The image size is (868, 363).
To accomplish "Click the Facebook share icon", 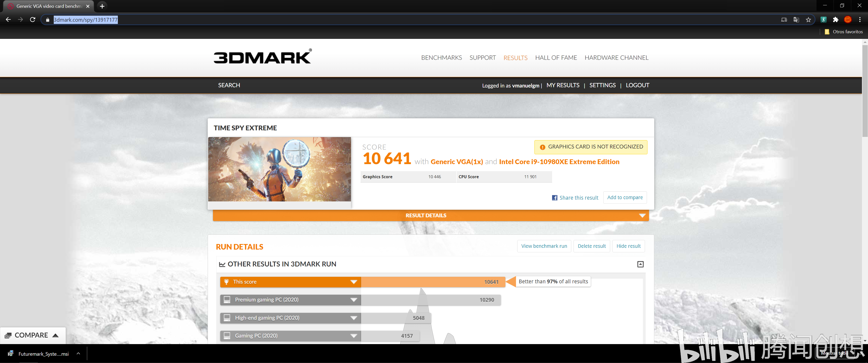I will [x=554, y=198].
